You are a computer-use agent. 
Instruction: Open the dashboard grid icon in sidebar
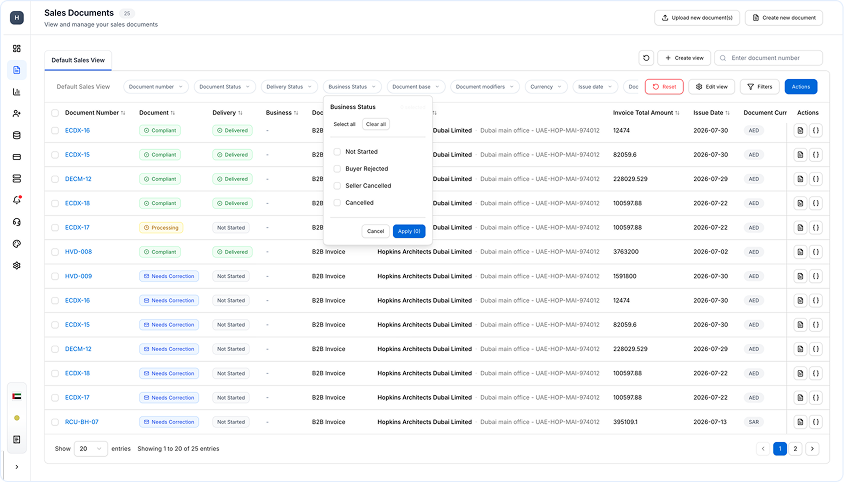[x=17, y=48]
